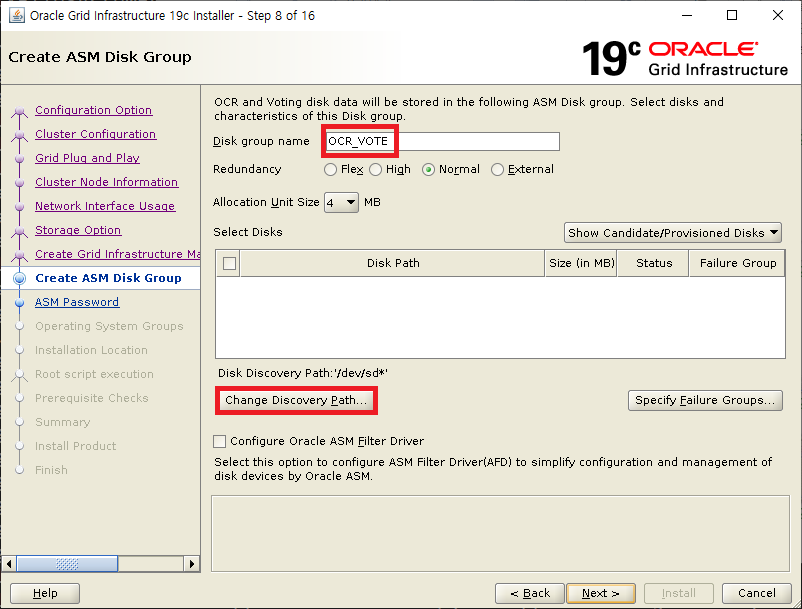Click the 'Select Disks' label
Screen dimensions: 802x609
[248, 232]
